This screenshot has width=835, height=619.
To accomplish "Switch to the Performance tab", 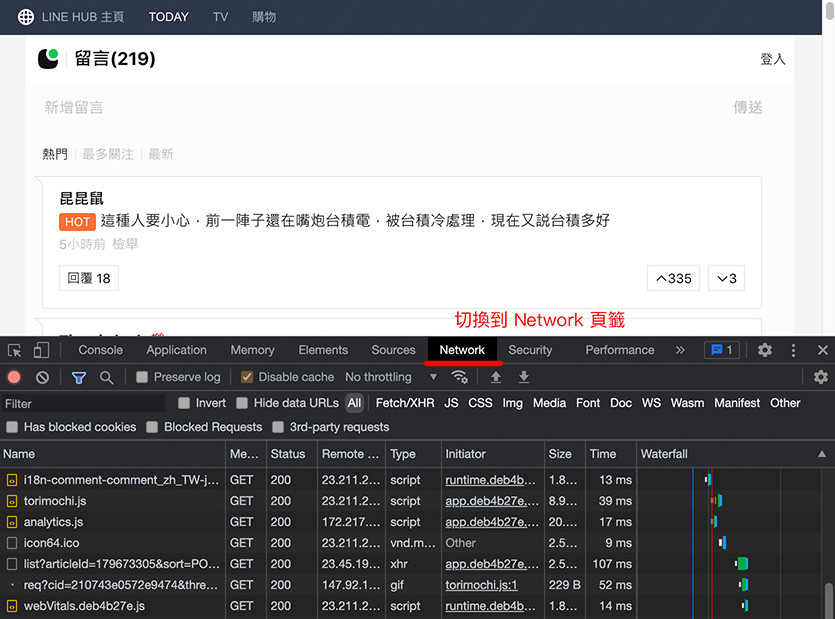I will tap(620, 350).
